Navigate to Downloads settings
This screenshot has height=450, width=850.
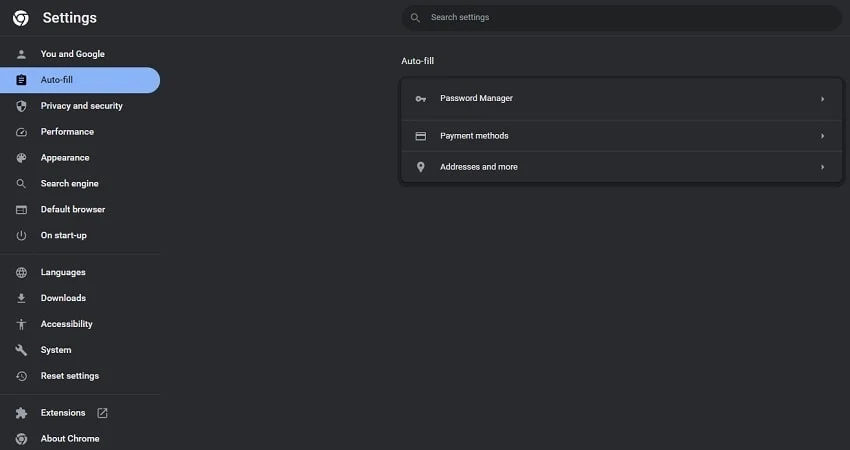click(63, 299)
